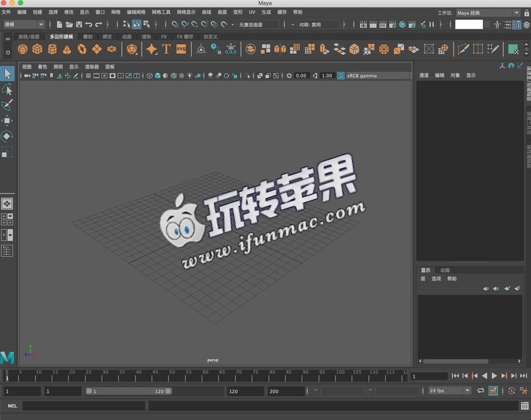Switch to four view panel layout
The width and height of the screenshot is (531, 420).
tap(7, 219)
